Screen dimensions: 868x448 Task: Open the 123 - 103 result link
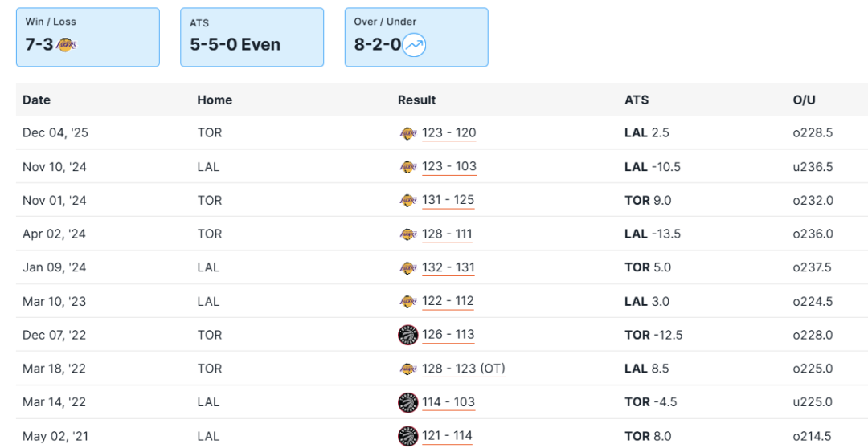click(448, 167)
